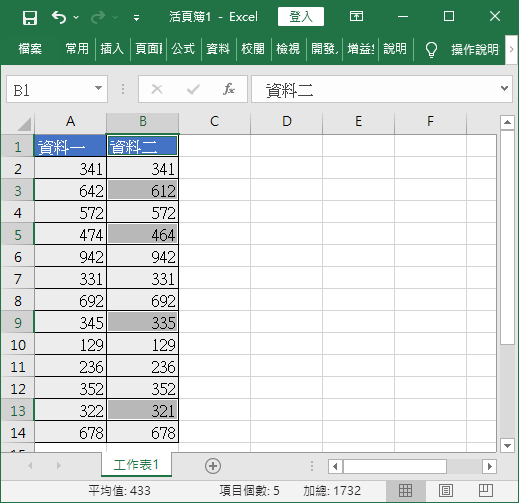Screen dimensions: 519x503
Task: Click the lightbulb Tell Me icon
Action: coord(431,50)
